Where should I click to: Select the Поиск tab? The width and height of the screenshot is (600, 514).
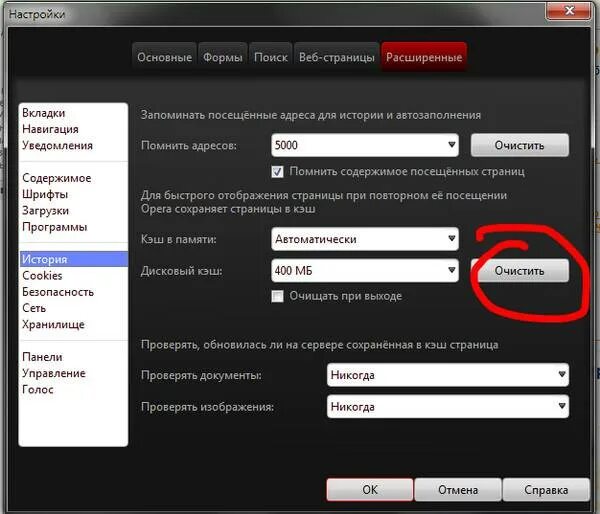pyautogui.click(x=271, y=57)
